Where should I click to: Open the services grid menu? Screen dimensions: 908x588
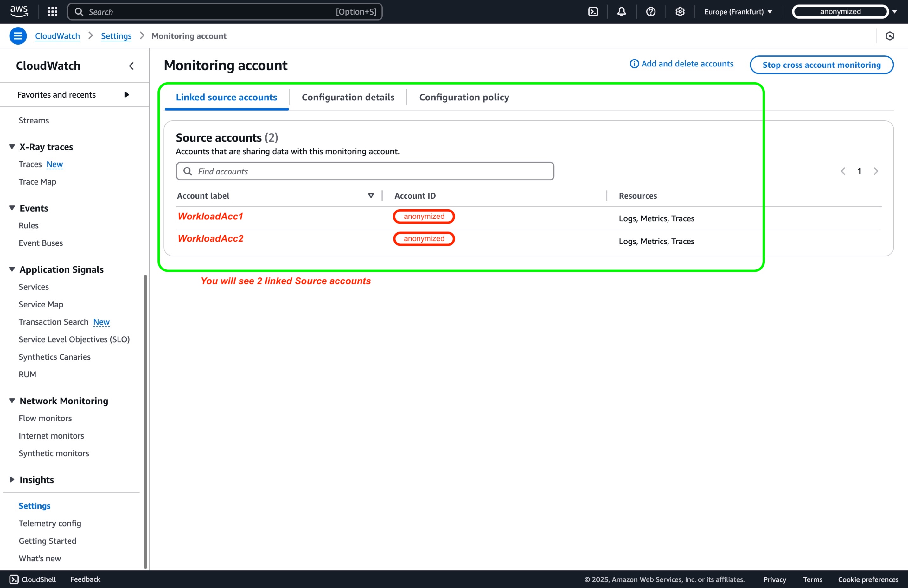pyautogui.click(x=52, y=12)
